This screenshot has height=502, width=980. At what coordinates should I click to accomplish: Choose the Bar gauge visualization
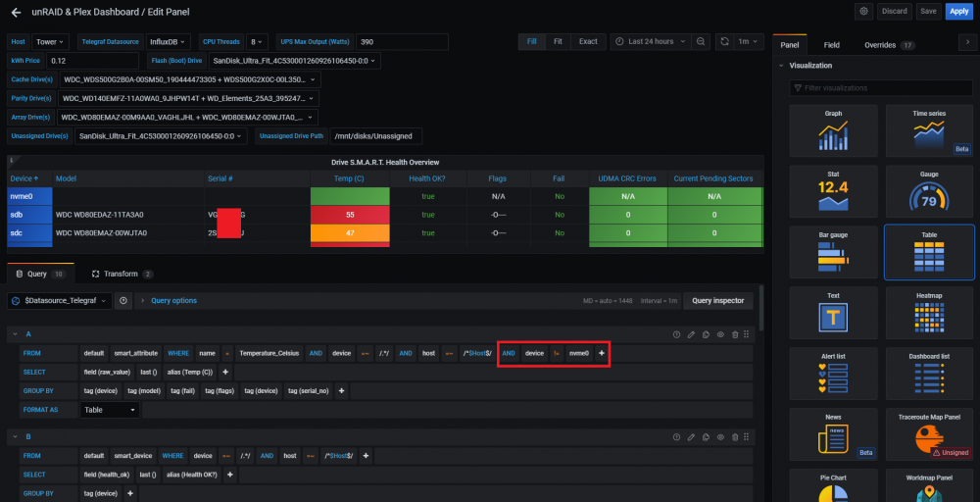833,252
